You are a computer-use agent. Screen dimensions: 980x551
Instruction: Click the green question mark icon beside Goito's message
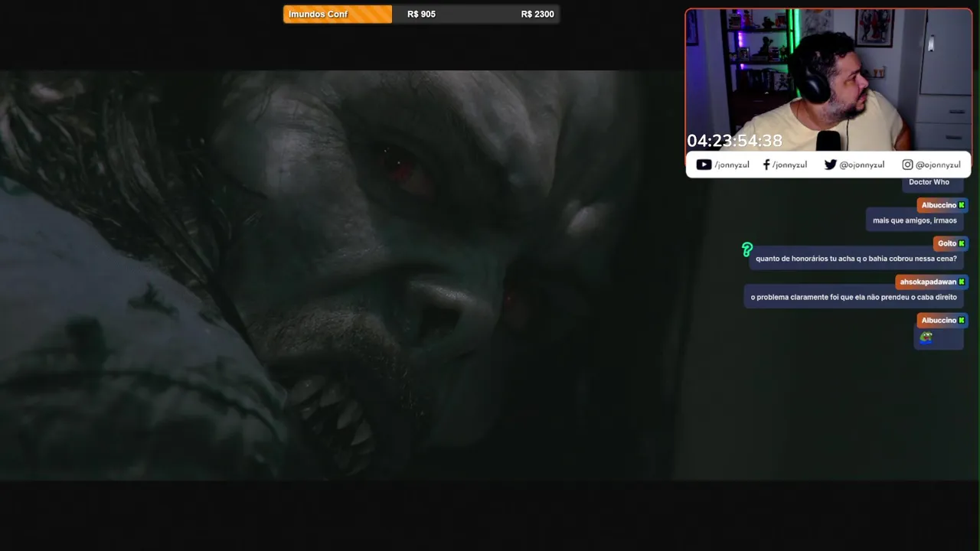[x=747, y=249]
